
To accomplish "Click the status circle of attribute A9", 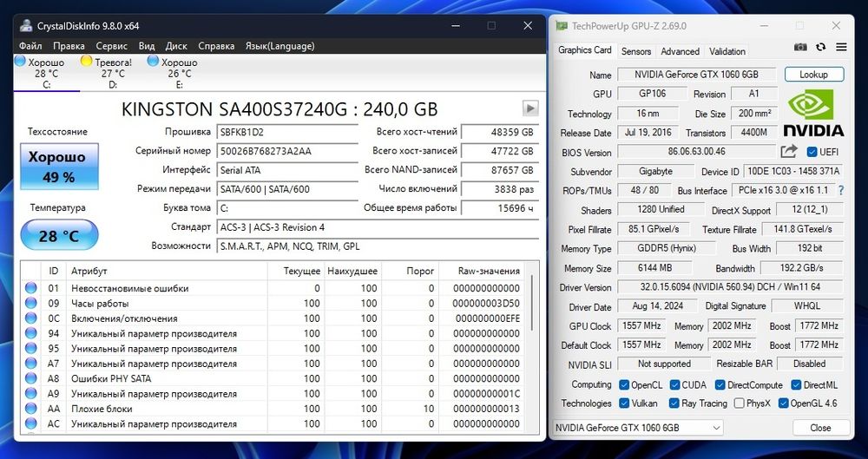I will 30,394.
